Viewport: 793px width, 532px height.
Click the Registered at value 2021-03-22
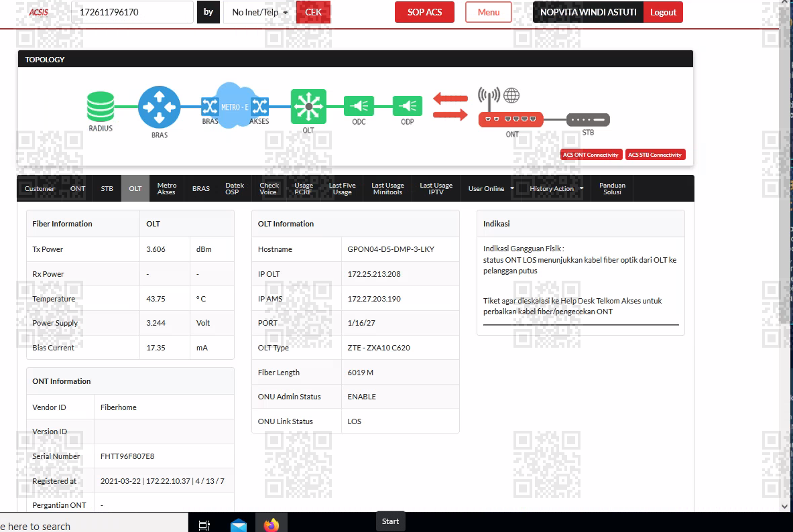click(121, 481)
